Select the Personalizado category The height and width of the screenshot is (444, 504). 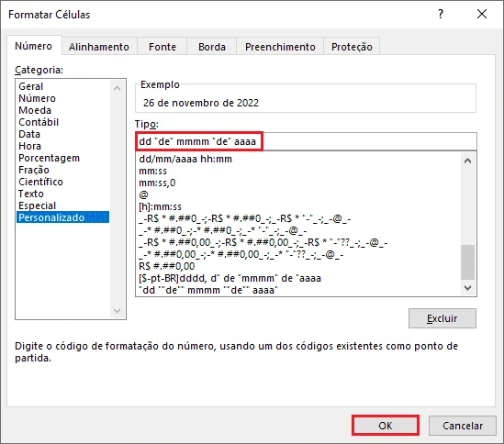click(x=63, y=217)
